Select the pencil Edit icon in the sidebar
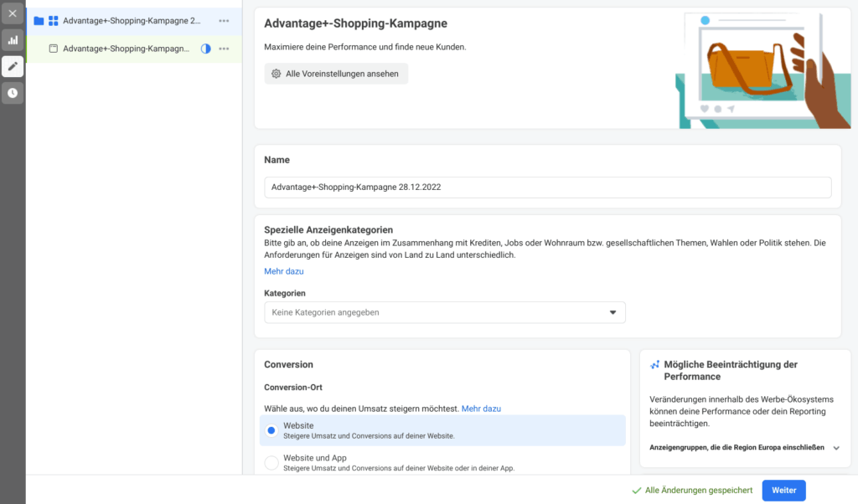 (13, 66)
